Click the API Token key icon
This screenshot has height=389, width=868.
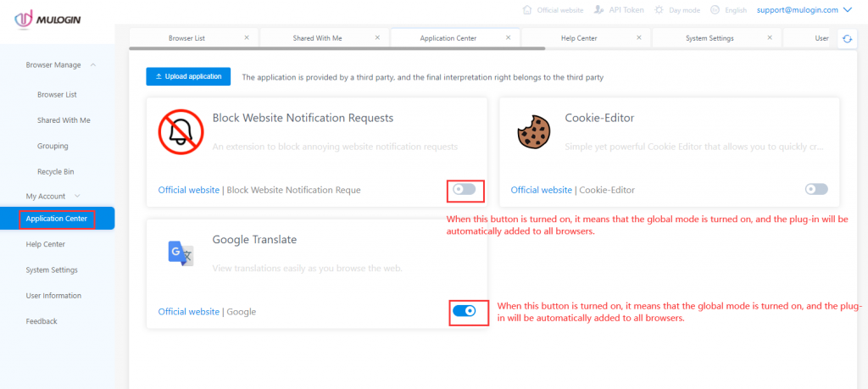click(598, 10)
